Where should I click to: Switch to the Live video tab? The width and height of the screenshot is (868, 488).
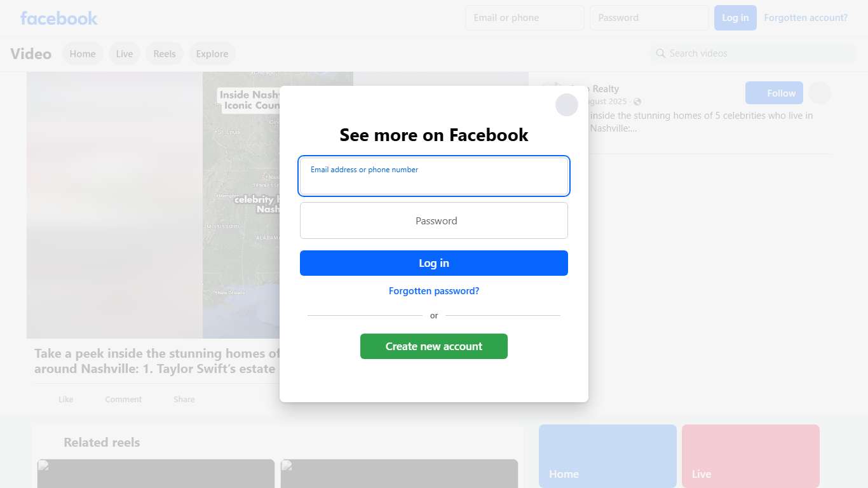[x=125, y=54]
